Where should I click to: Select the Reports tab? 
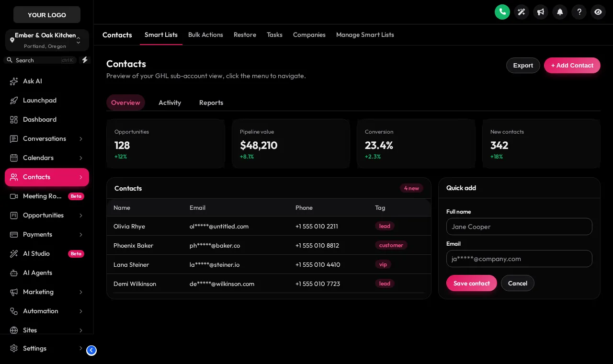pyautogui.click(x=211, y=102)
